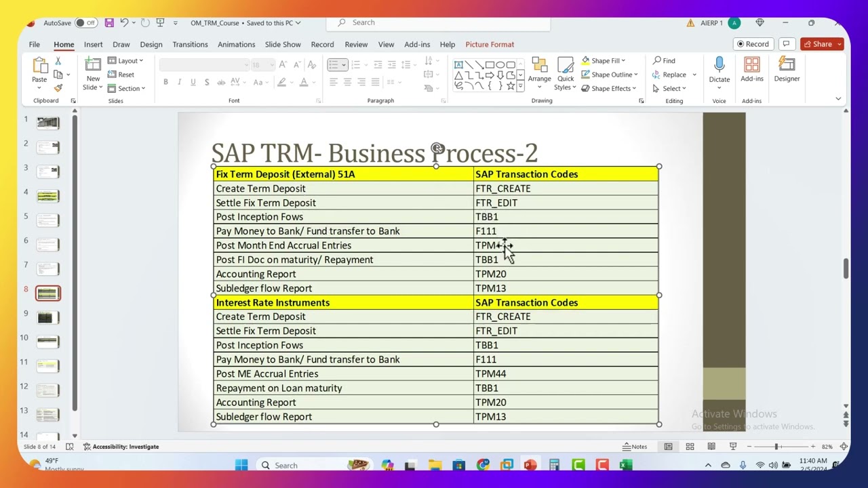Open the Slide Show tab
868x488 pixels.
[x=283, y=44]
